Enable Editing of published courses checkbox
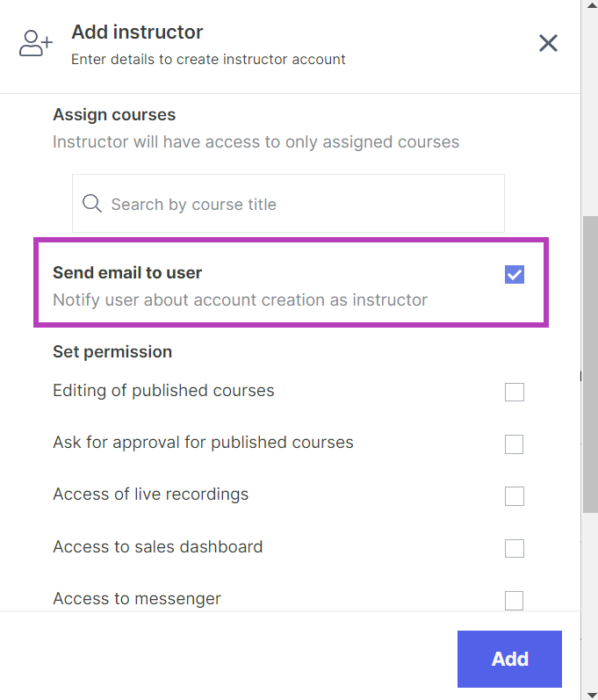Image resolution: width=598 pixels, height=700 pixels. click(x=515, y=392)
